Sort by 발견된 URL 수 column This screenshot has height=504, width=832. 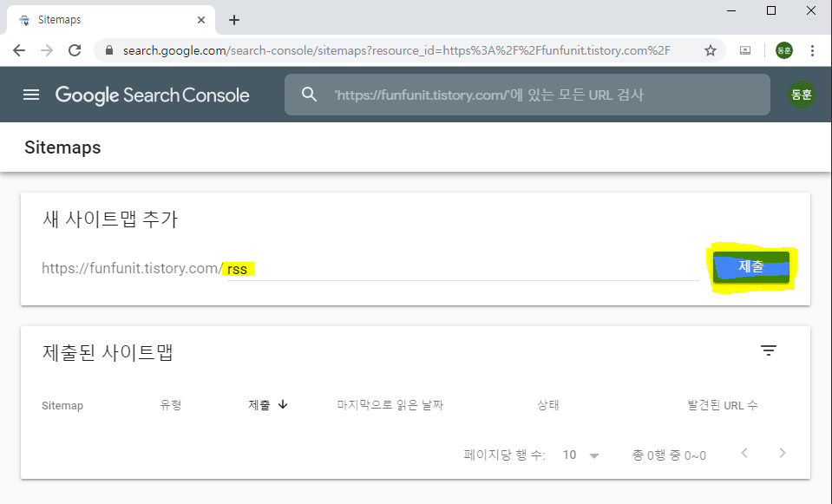[x=722, y=405]
